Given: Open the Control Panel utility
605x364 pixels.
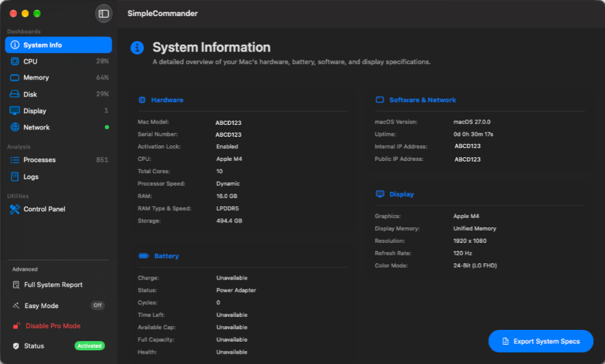Looking at the screenshot, I should pos(58,209).
